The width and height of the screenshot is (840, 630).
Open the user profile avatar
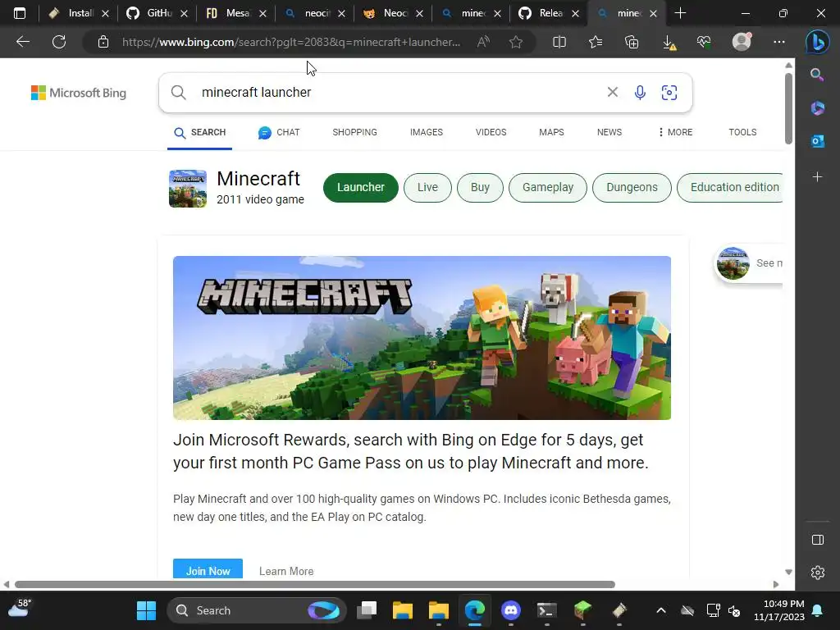[742, 42]
